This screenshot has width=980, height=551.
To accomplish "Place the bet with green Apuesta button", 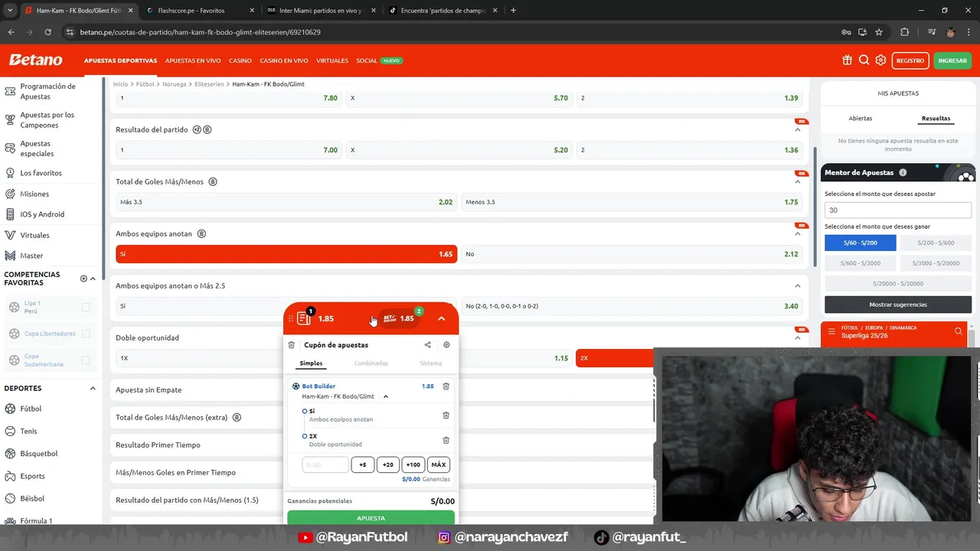I will pyautogui.click(x=371, y=518).
